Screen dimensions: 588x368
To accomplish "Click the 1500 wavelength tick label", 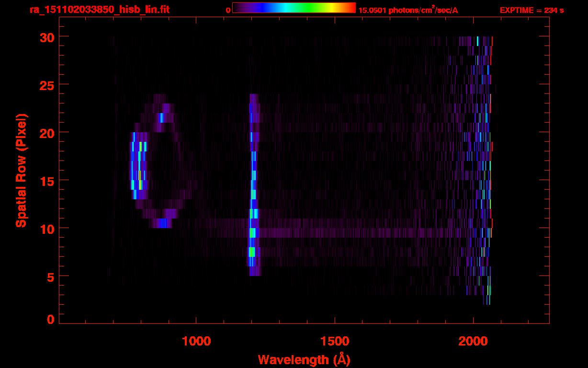I will click(x=334, y=341).
